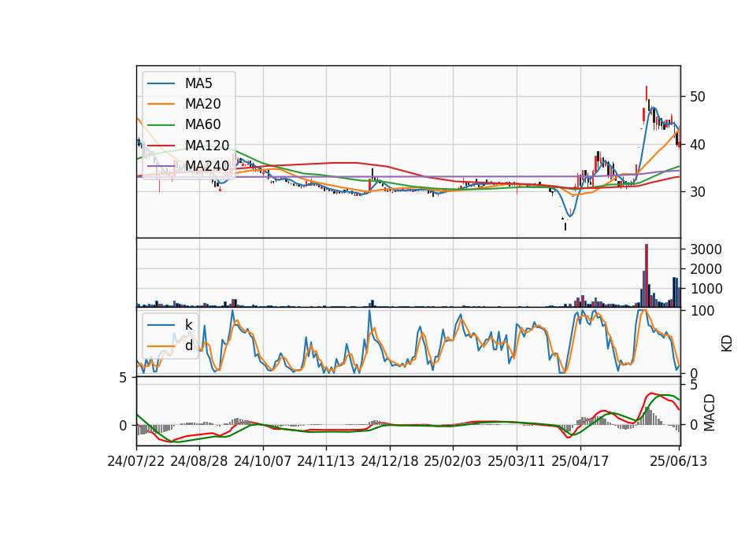Click the 24/08/28 date tick label
756x543 pixels.
(199, 462)
